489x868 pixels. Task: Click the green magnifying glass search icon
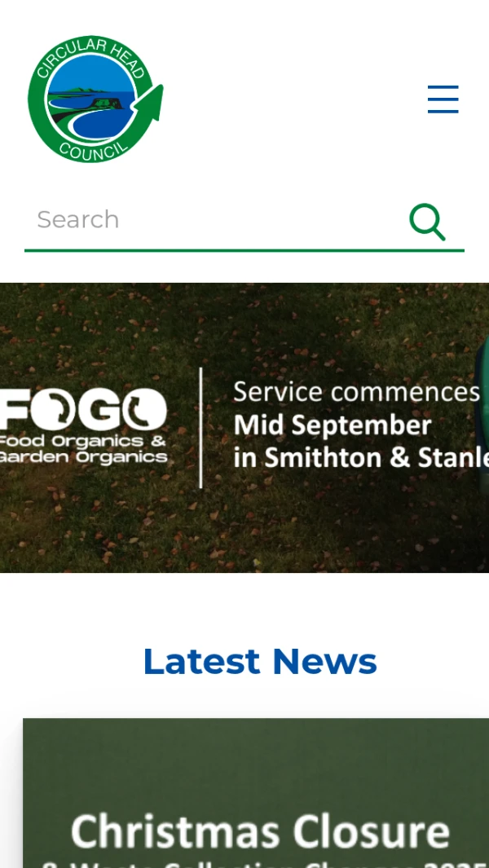point(428,222)
